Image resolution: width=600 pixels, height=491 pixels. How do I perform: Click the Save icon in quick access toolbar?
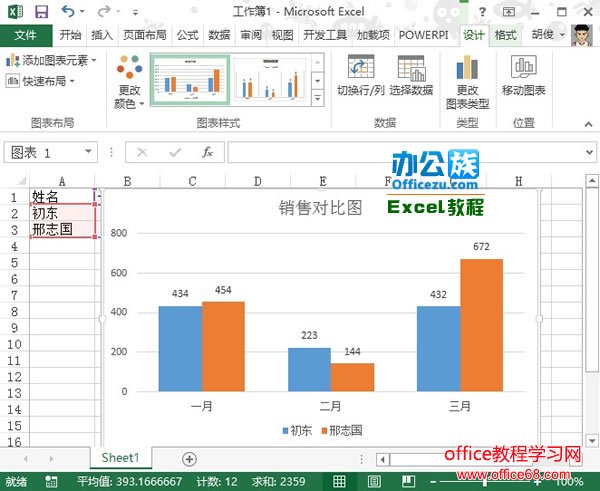(x=41, y=12)
